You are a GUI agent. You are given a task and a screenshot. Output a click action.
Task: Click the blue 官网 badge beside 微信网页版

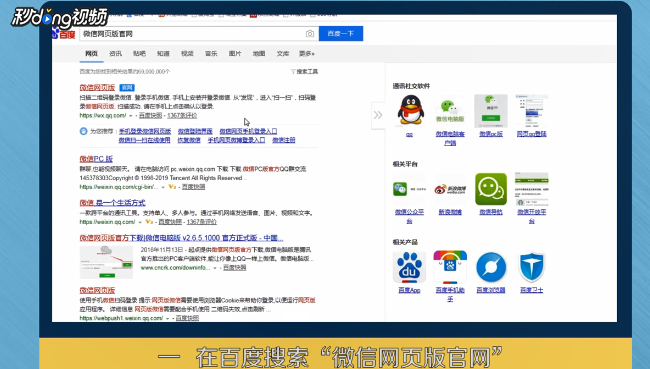coord(127,87)
